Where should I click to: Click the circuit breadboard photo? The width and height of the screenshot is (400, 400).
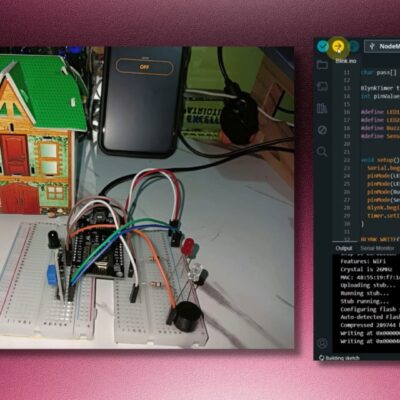(x=147, y=197)
